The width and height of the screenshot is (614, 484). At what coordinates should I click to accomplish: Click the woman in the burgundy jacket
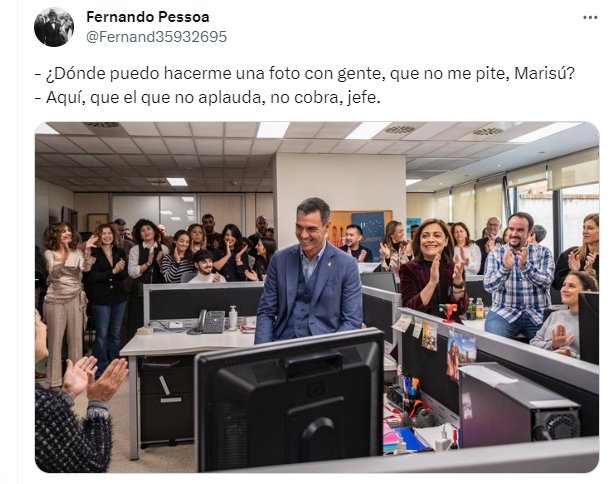(x=433, y=267)
